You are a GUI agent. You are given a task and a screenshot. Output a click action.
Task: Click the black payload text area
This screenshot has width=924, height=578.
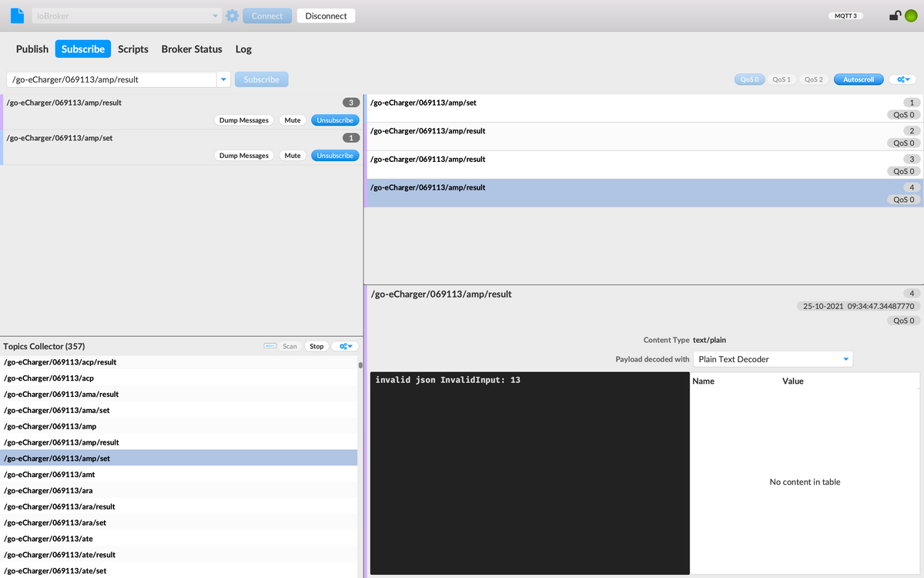530,473
